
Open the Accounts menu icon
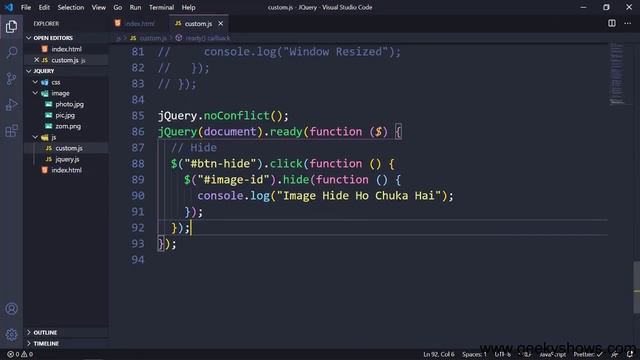(x=11, y=309)
